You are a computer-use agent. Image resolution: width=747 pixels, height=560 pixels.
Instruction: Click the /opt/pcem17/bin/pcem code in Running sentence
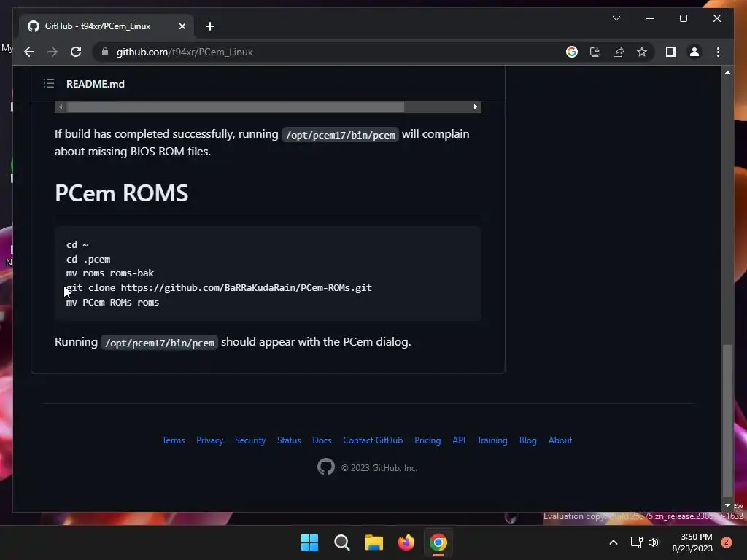tap(160, 343)
